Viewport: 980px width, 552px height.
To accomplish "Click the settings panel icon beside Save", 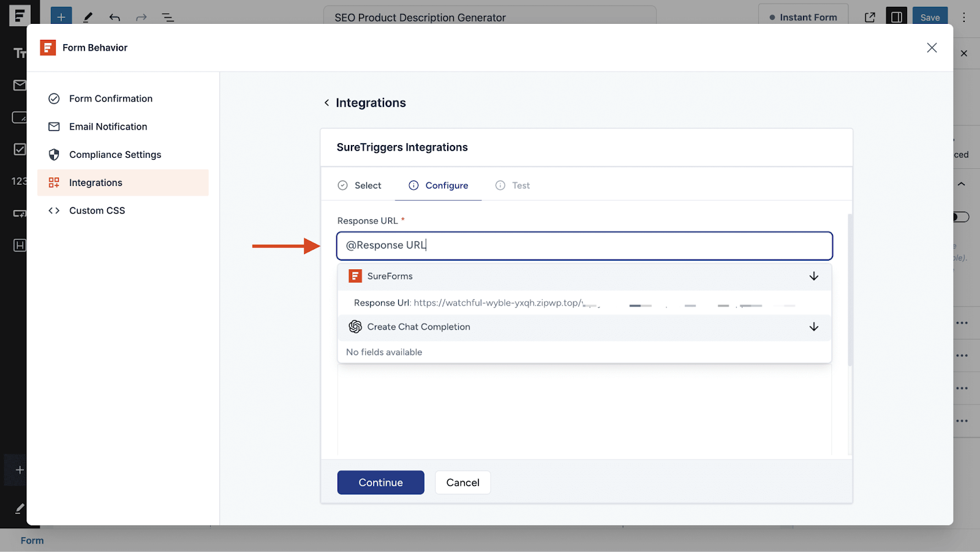I will (896, 17).
